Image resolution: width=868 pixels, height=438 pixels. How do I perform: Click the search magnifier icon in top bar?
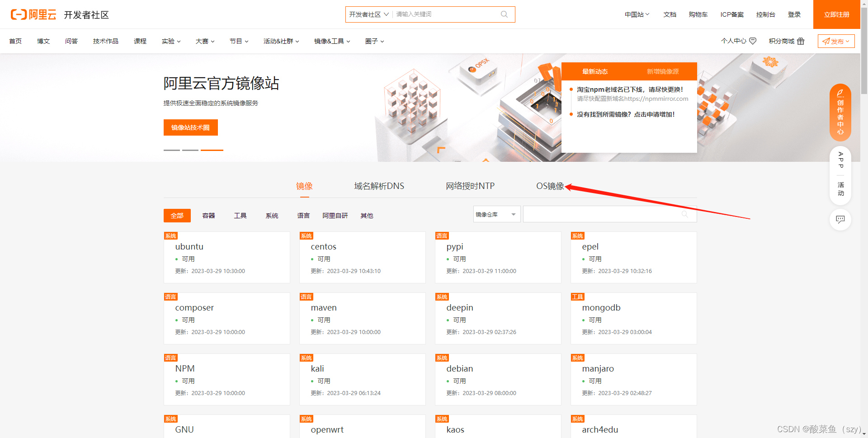[x=504, y=14]
